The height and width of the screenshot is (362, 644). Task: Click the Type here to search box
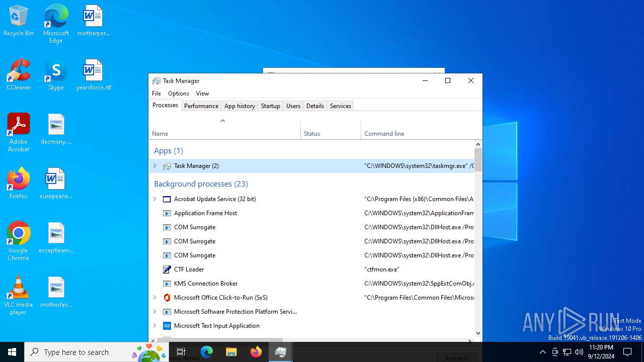click(x=96, y=352)
